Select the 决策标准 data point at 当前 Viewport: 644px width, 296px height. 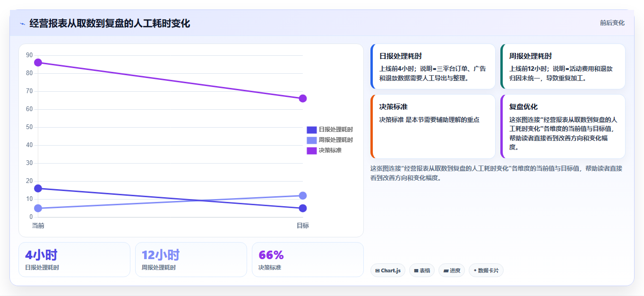[38, 62]
